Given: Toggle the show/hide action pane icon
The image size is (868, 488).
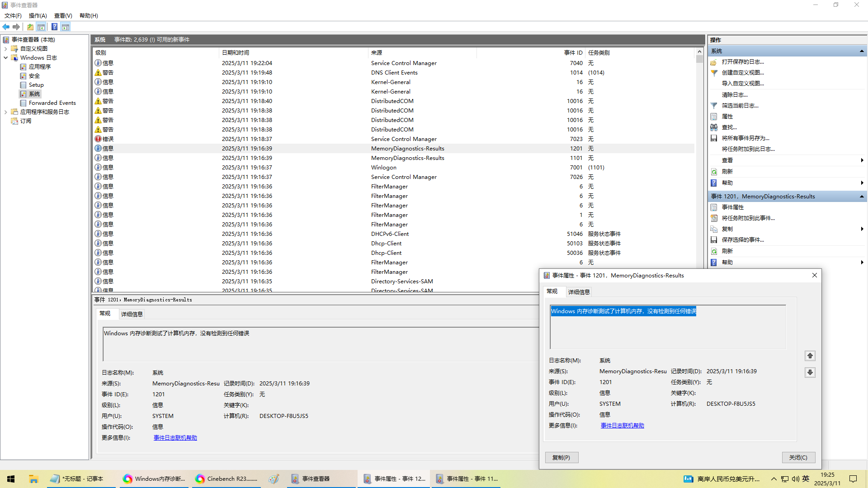Looking at the screenshot, I should pyautogui.click(x=66, y=27).
